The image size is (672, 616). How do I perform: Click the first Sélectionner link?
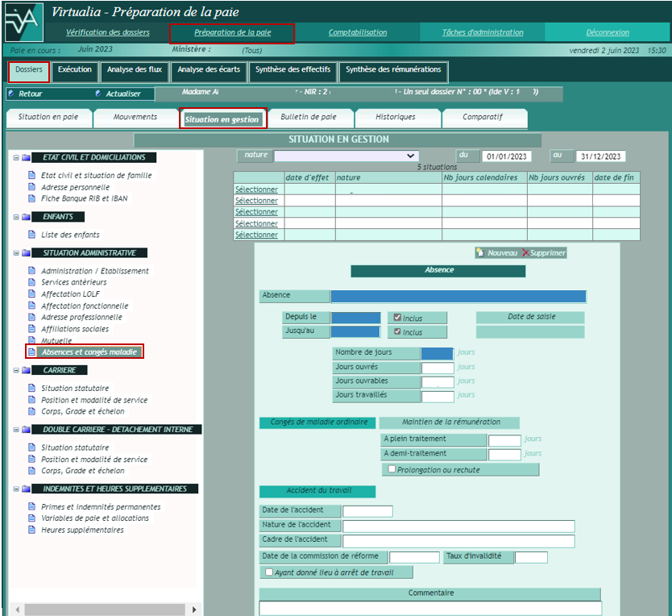coord(255,189)
